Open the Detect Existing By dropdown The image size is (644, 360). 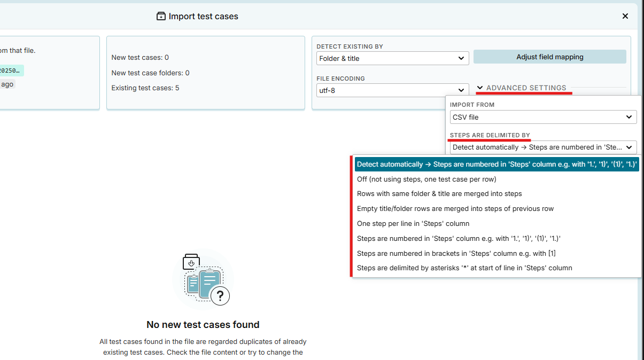tap(392, 58)
